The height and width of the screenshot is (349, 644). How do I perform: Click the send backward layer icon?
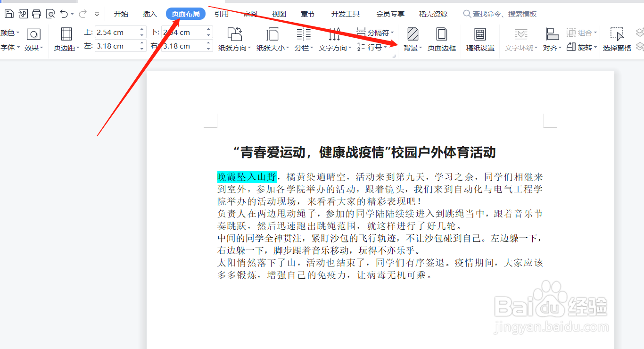tap(640, 47)
